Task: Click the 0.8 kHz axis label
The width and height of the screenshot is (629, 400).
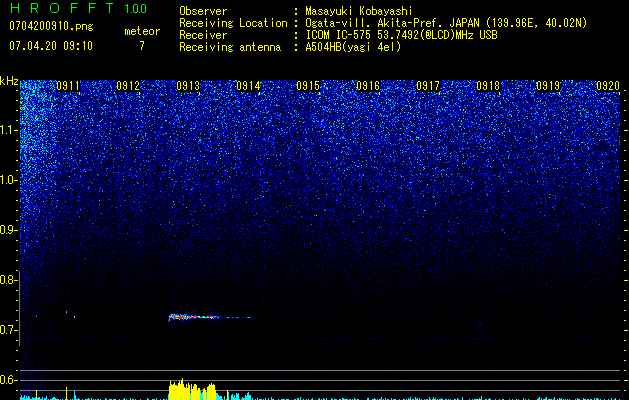Action: tap(8, 280)
